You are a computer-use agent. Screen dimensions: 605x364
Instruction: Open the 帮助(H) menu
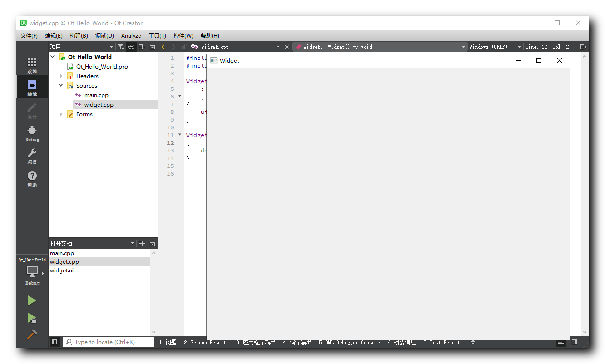210,35
